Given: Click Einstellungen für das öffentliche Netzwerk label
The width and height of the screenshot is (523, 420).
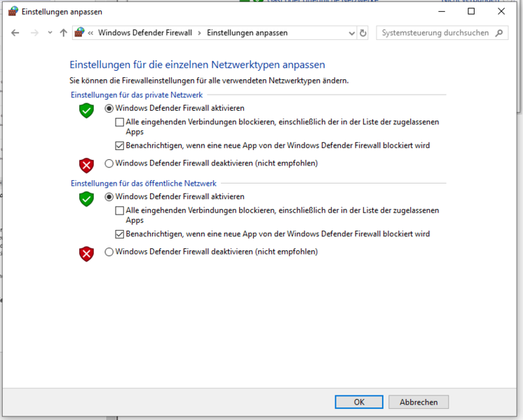Looking at the screenshot, I should 144,184.
